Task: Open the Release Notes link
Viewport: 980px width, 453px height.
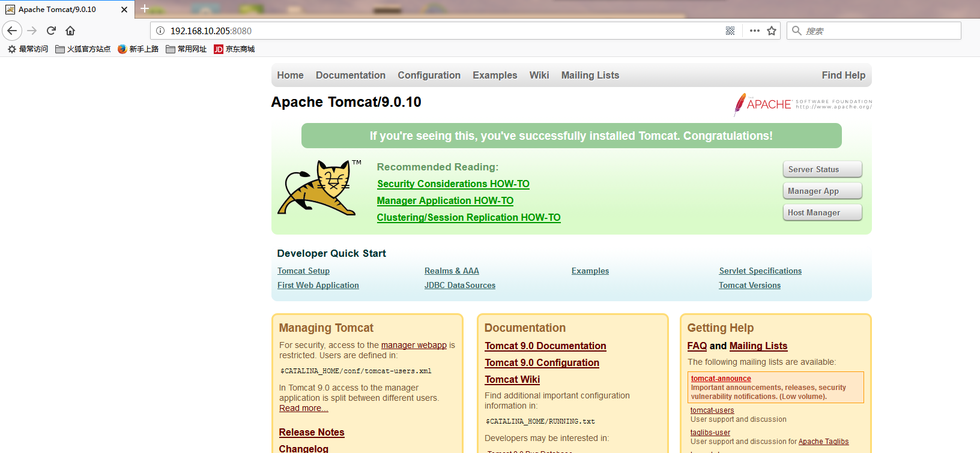Action: [x=312, y=432]
